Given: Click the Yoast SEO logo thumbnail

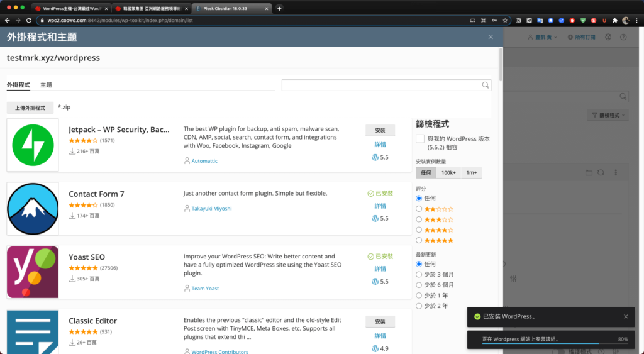Looking at the screenshot, I should [33, 272].
